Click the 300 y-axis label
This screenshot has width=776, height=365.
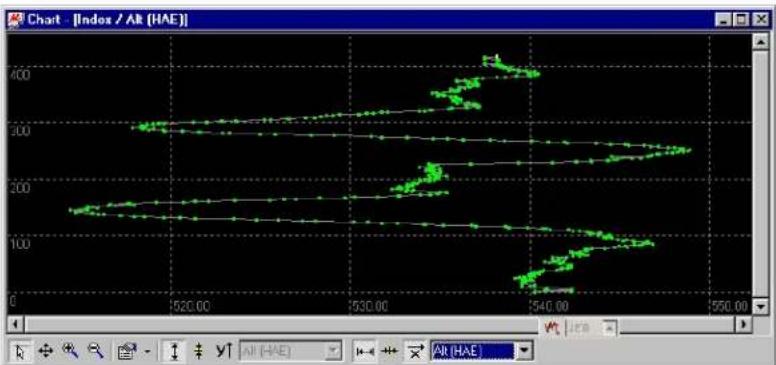(20, 131)
